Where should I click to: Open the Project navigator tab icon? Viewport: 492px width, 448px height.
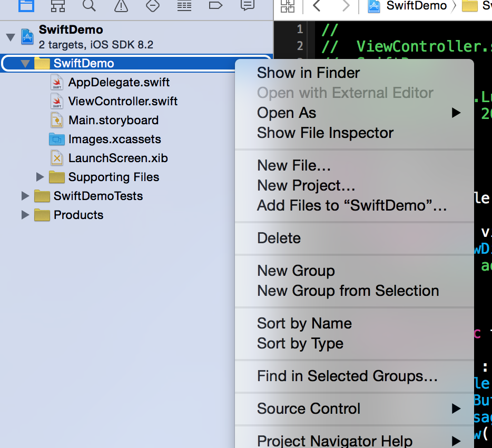(x=26, y=5)
